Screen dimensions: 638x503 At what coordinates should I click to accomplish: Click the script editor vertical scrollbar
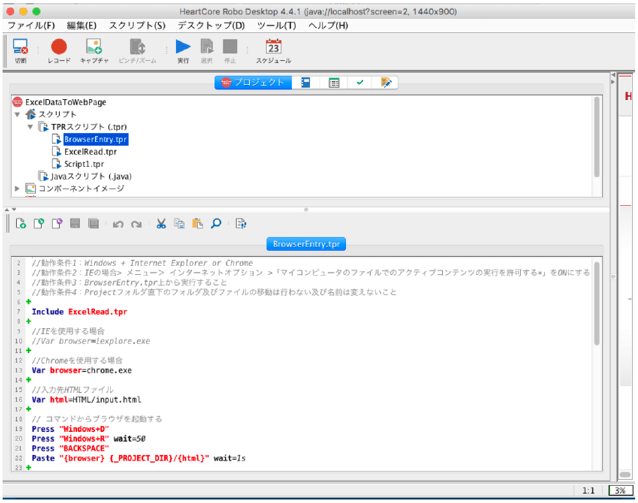[596, 304]
